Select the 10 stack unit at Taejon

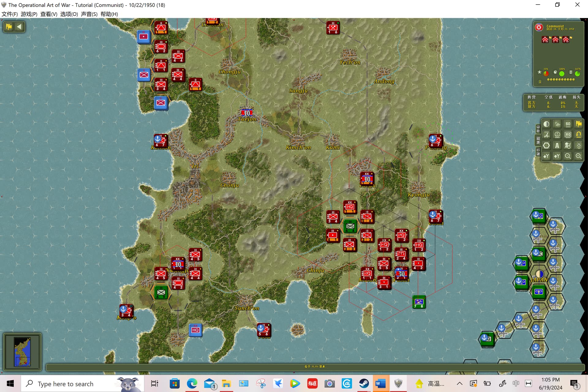[247, 113]
